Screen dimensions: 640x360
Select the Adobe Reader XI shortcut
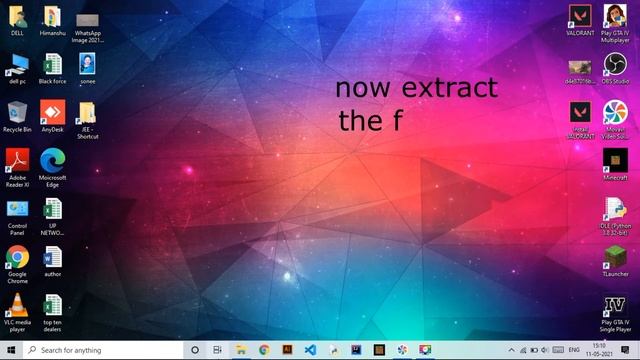click(17, 168)
